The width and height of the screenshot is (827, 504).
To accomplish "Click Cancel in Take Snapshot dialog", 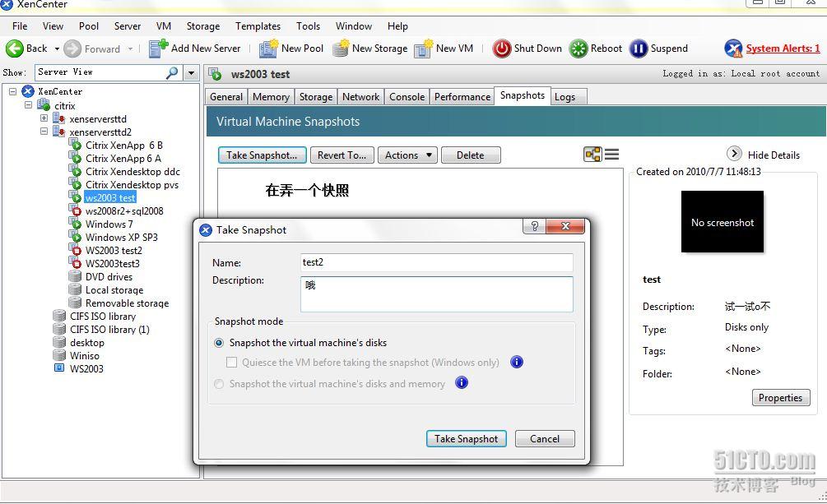I will coord(544,438).
